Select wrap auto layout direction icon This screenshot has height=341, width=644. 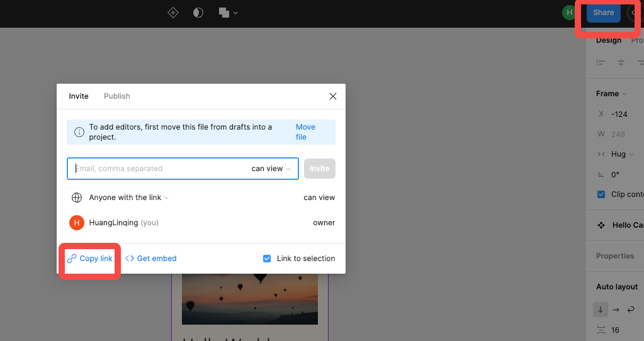coord(631,310)
